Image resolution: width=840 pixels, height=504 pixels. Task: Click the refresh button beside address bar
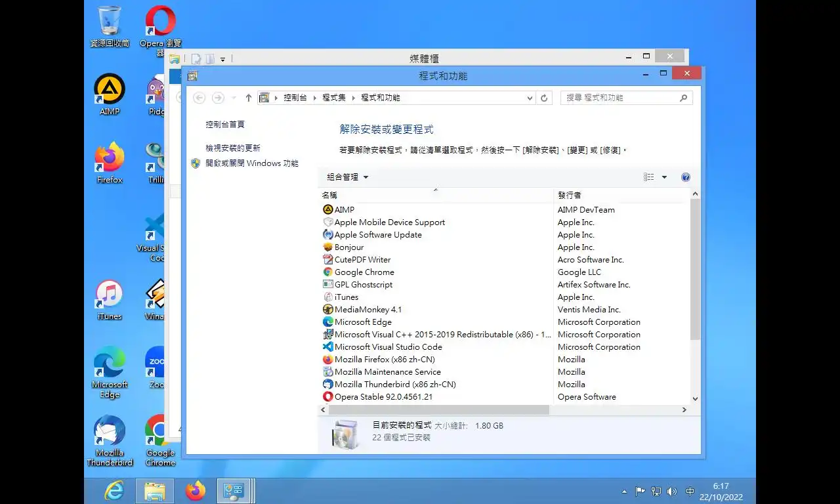tap(544, 98)
